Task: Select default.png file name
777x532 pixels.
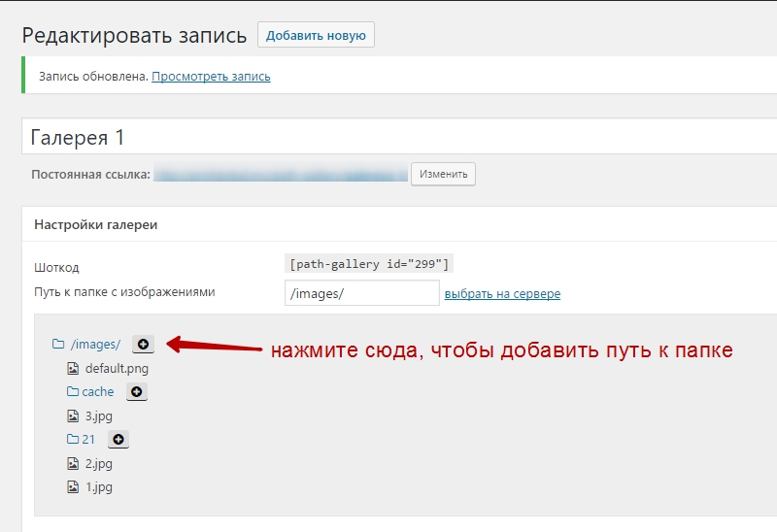Action: 117,369
